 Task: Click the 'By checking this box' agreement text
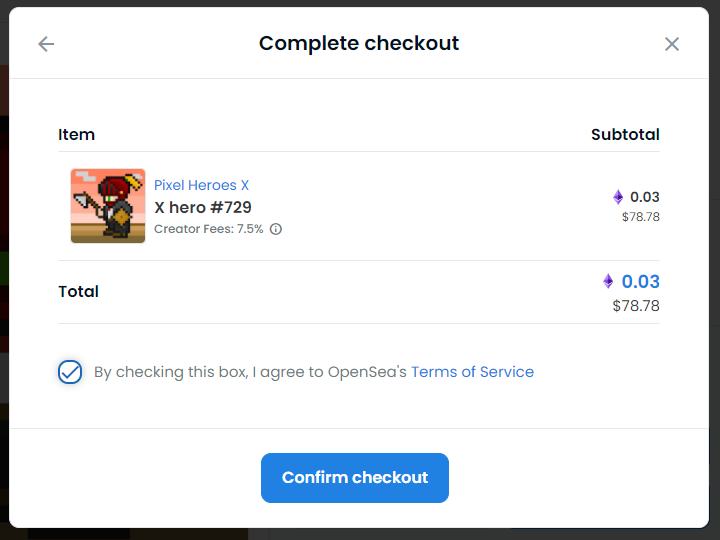click(x=250, y=372)
